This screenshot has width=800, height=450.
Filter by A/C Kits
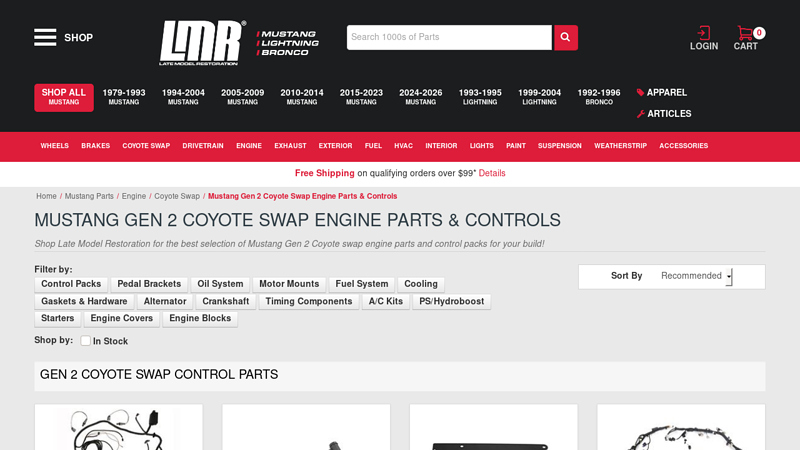coord(386,302)
